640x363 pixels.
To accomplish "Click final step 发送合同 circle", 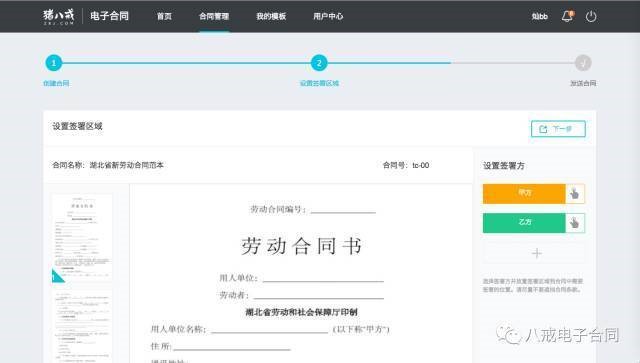I will pyautogui.click(x=583, y=63).
